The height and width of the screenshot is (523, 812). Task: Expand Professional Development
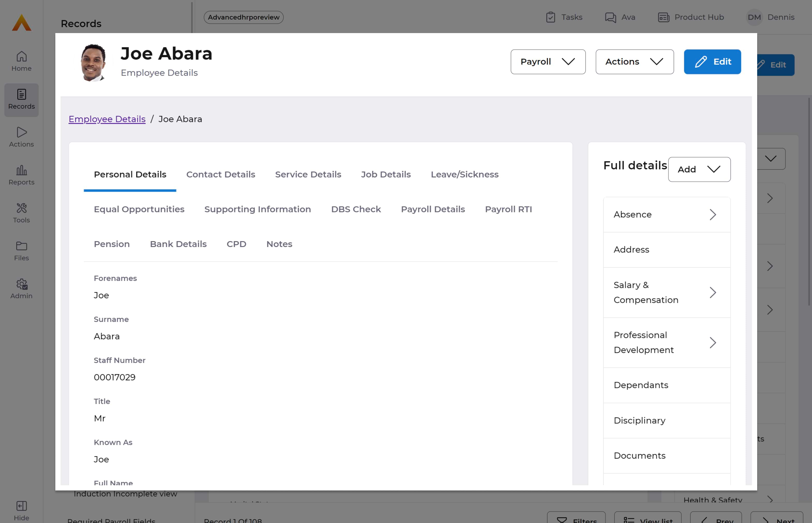666,342
